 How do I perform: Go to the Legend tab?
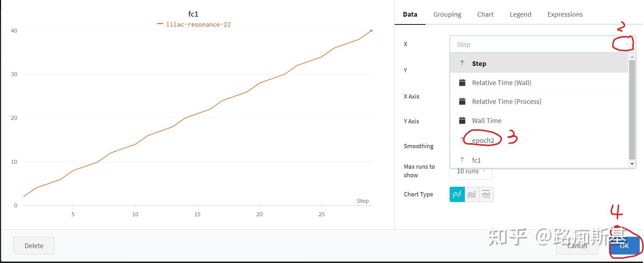tap(520, 14)
